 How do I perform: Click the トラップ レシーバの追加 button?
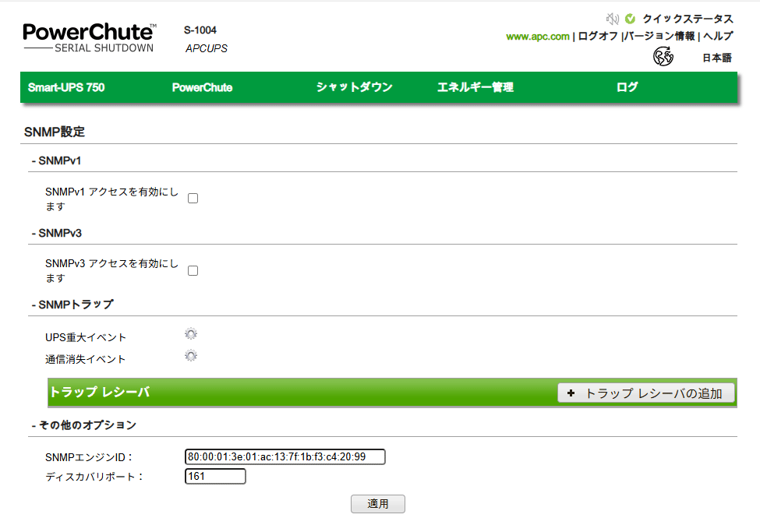(646, 393)
